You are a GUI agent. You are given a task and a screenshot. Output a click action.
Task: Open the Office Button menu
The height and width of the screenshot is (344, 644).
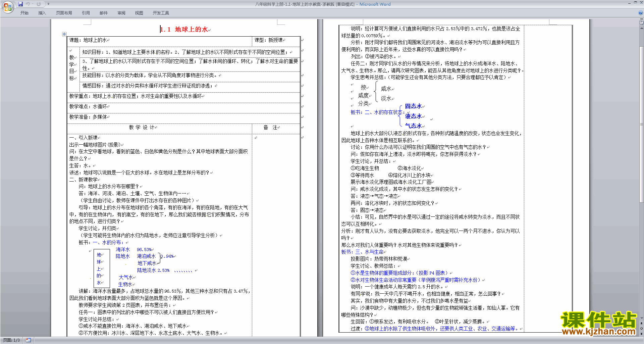tap(7, 7)
